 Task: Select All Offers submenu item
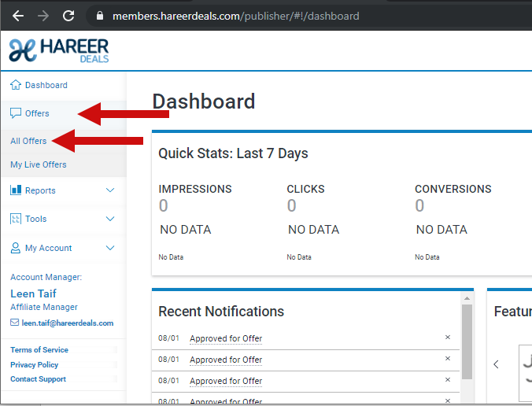28,141
